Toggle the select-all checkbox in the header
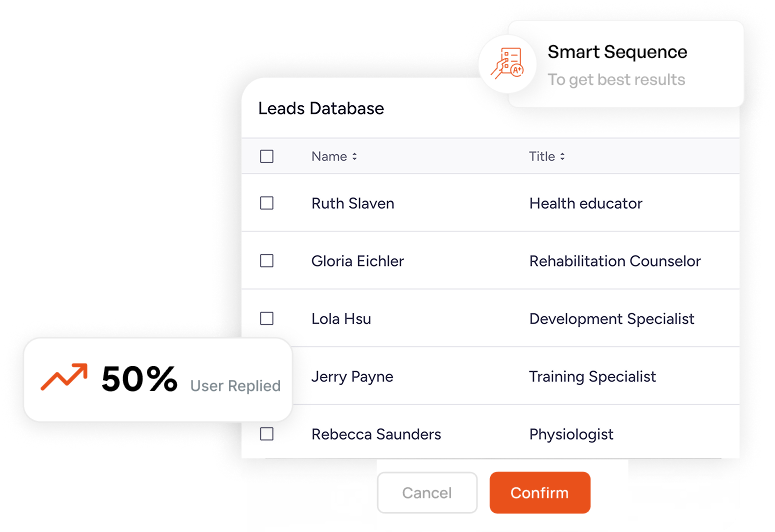Image resolution: width=775 pixels, height=532 pixels. (x=267, y=156)
